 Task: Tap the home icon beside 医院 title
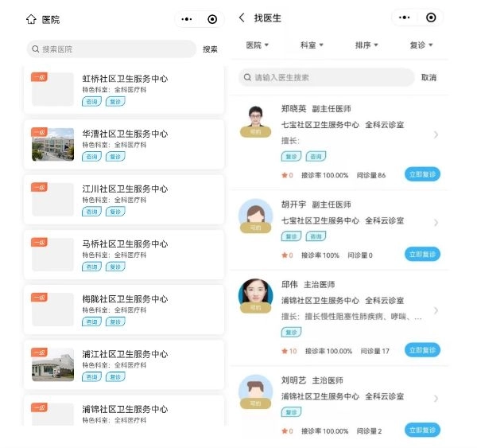click(x=31, y=19)
